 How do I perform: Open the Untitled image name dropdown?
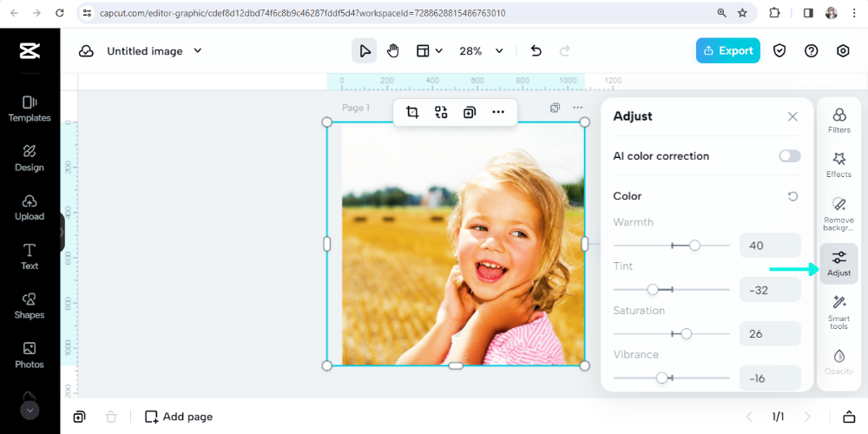(155, 51)
